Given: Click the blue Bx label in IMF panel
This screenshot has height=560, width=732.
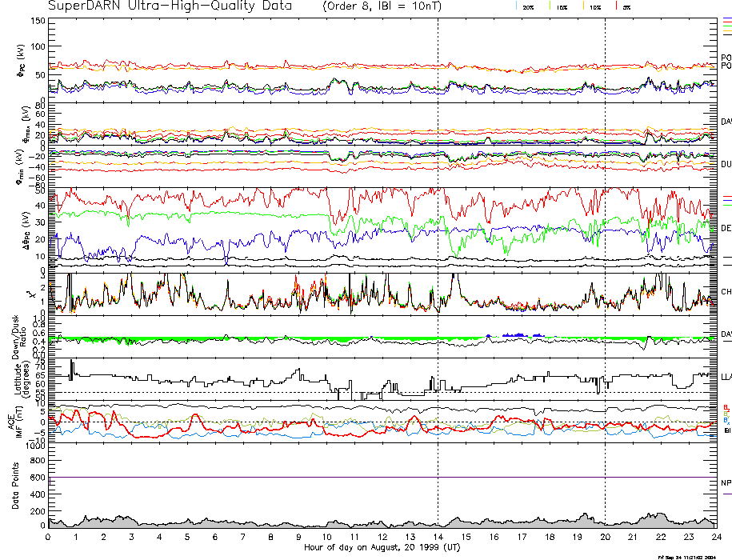Looking at the screenshot, I should coord(726,420).
